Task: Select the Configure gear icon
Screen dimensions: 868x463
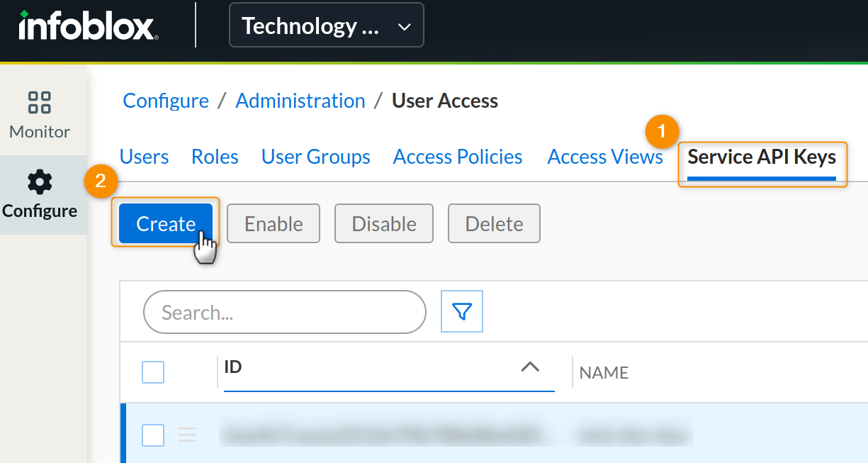Action: (40, 183)
